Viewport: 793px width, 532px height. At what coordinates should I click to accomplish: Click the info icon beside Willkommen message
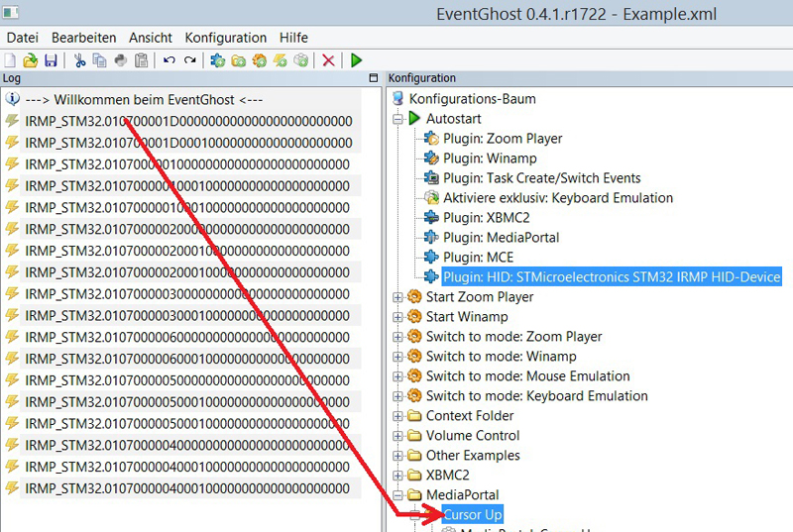(x=12, y=99)
